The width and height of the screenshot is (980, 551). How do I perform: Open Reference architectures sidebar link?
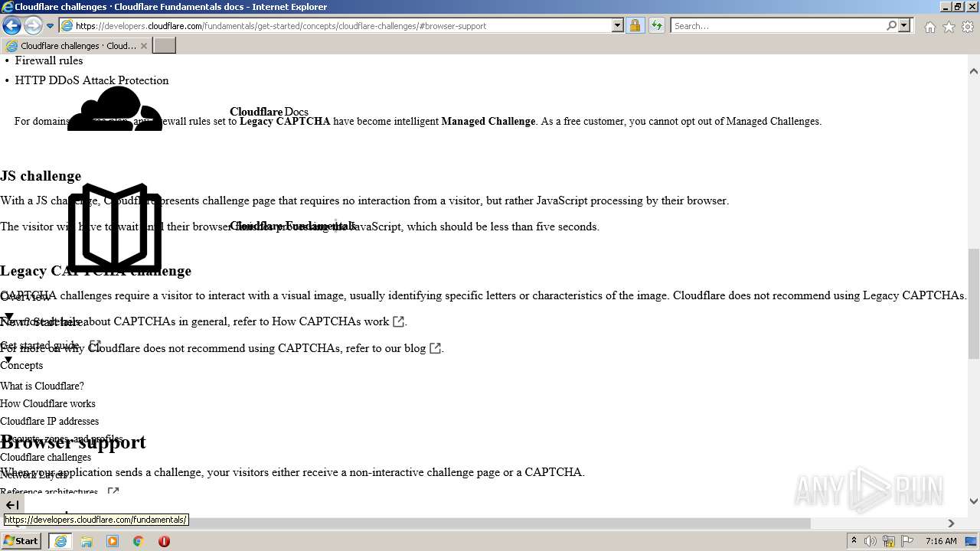(49, 492)
